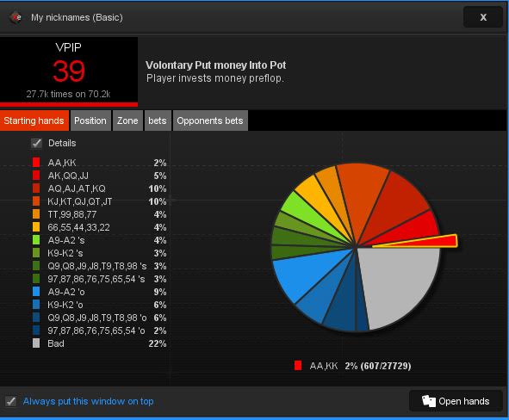509x420 pixels.
Task: Select the AQ,AJ,AT,KQ legend row
Action: [99, 188]
